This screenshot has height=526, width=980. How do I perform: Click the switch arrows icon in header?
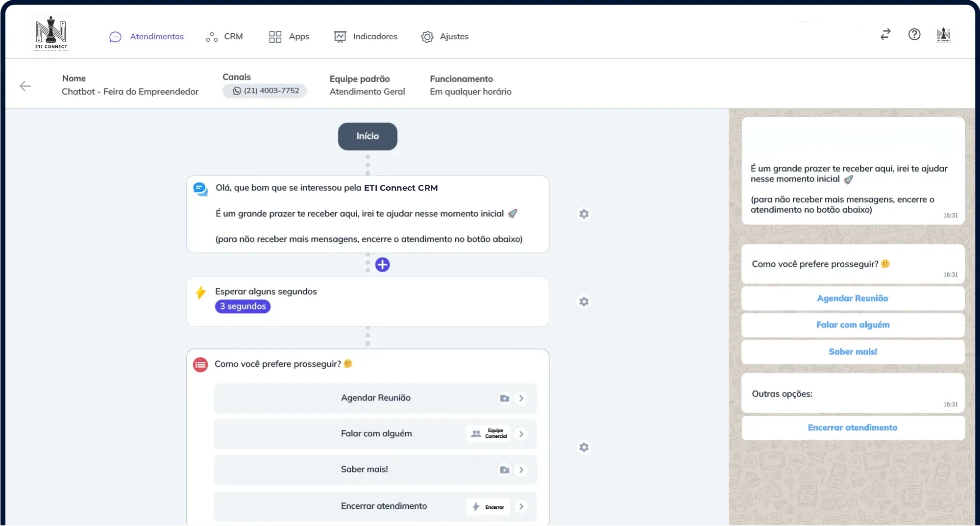point(885,34)
